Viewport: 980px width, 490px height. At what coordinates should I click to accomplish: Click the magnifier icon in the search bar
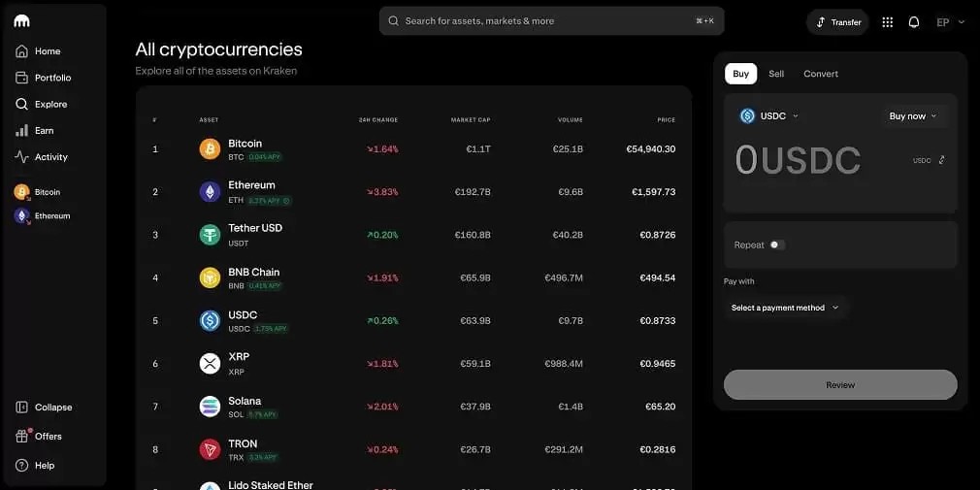point(394,21)
